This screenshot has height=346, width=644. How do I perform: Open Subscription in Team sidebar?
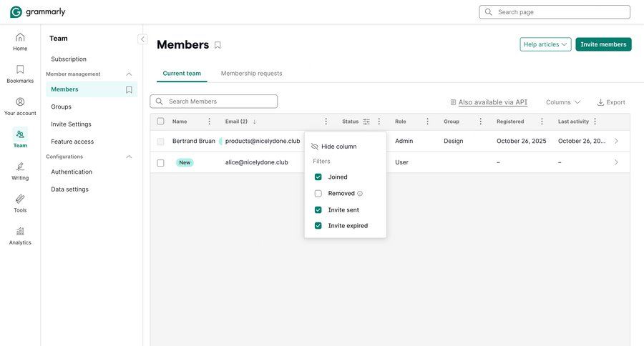[x=69, y=59]
